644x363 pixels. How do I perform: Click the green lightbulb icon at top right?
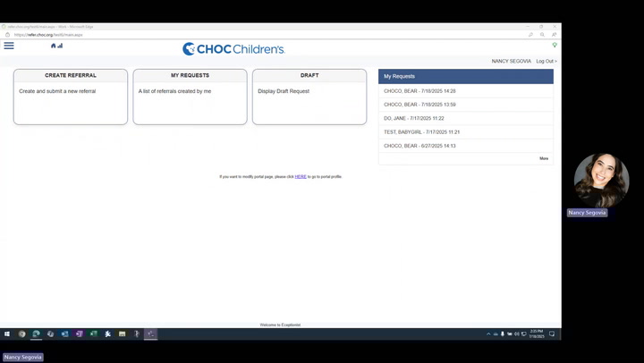[555, 45]
